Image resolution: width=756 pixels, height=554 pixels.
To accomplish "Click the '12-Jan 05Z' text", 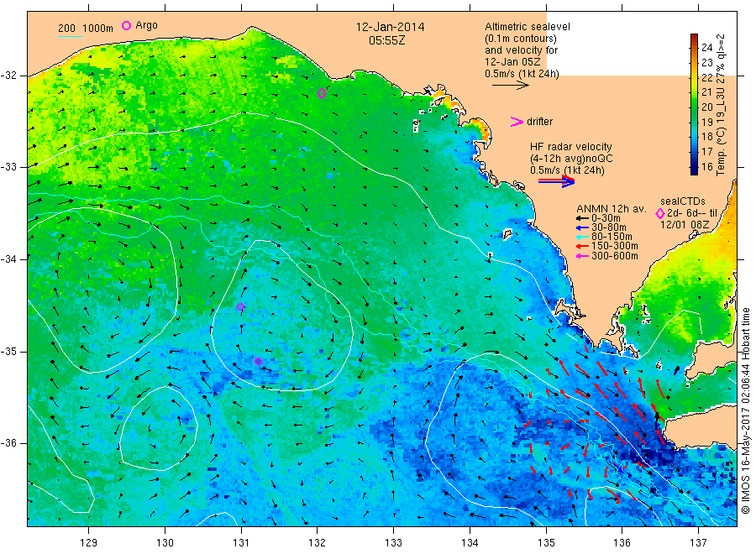I will pos(512,62).
